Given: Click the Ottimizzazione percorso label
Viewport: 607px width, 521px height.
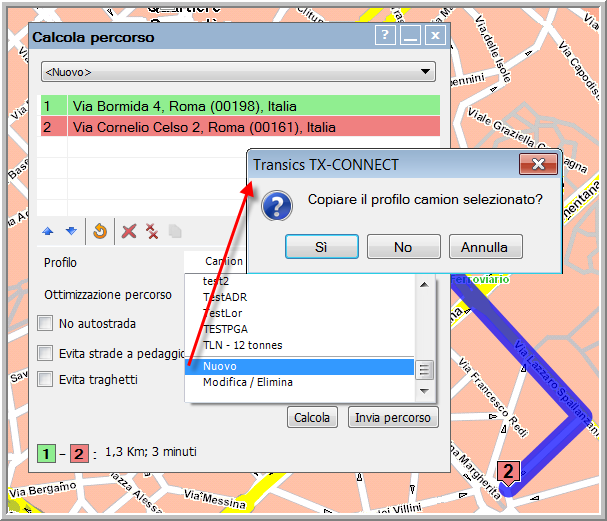Looking at the screenshot, I should click(x=108, y=295).
